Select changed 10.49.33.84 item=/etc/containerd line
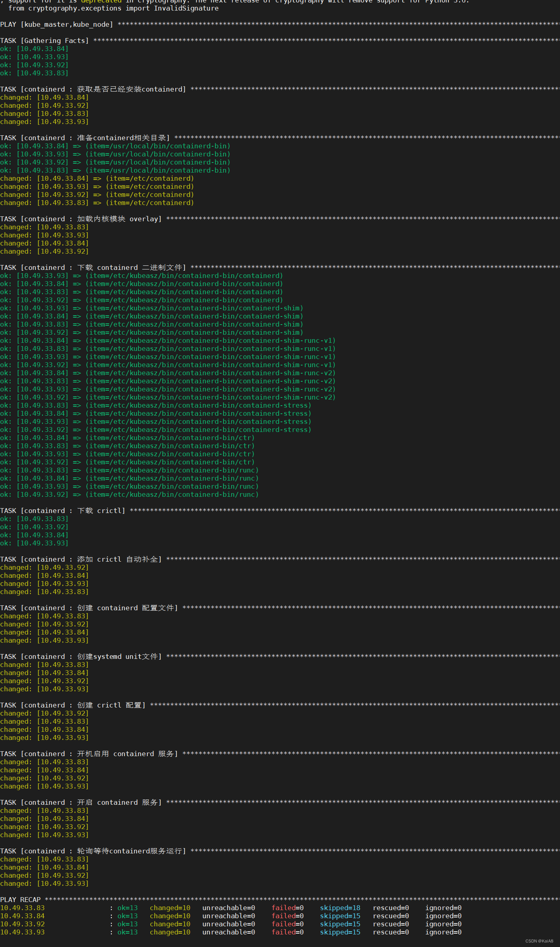 tap(97, 178)
